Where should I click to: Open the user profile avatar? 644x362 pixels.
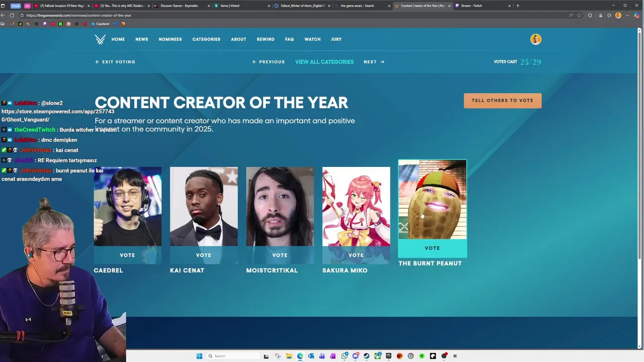(535, 39)
